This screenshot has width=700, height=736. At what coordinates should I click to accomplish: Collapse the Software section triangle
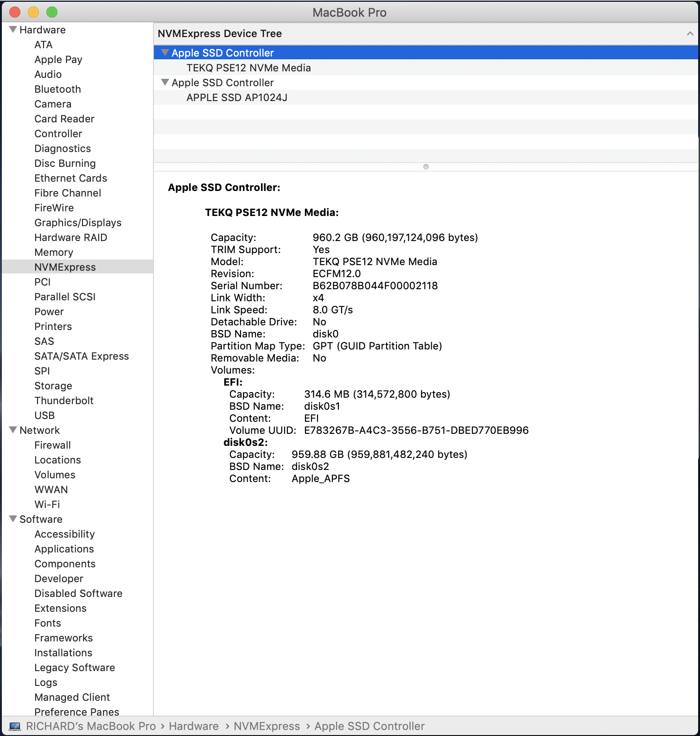[13, 519]
